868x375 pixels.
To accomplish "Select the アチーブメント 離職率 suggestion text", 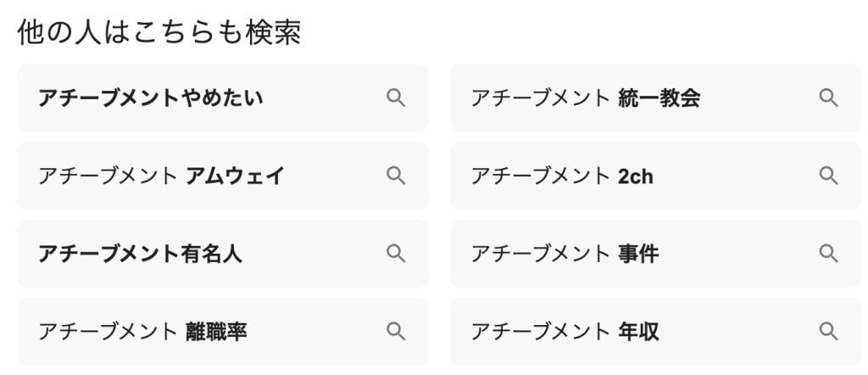I will pyautogui.click(x=142, y=330).
